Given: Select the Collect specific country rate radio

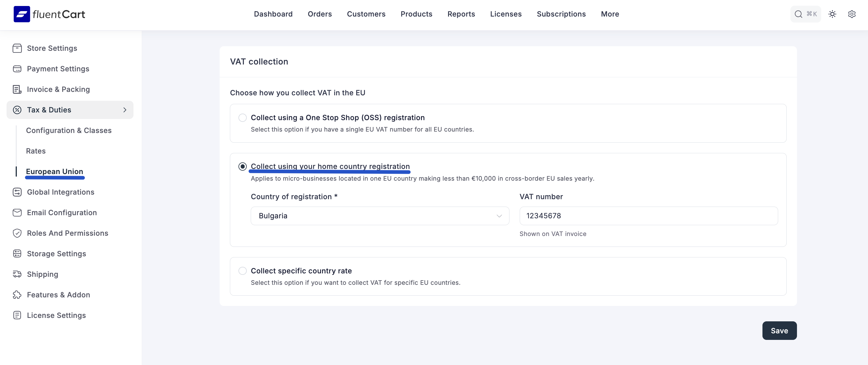Looking at the screenshot, I should click(x=242, y=271).
